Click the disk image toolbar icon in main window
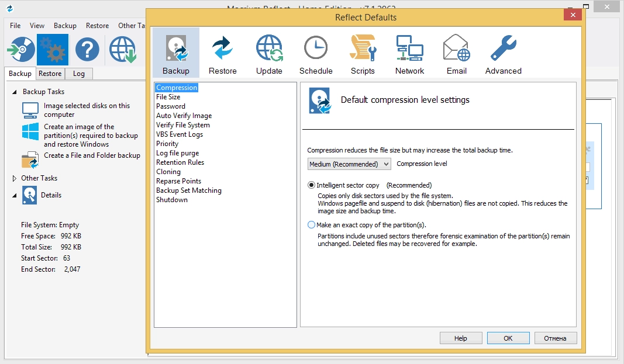 [21, 49]
